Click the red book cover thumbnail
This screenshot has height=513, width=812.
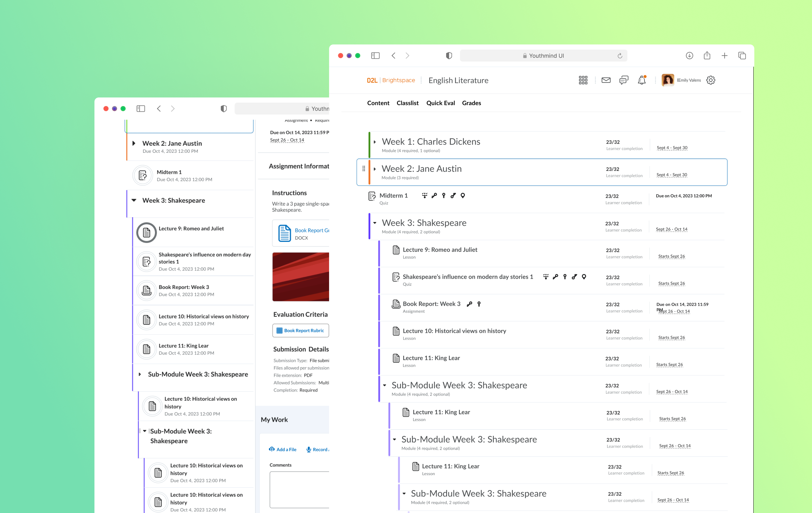(x=301, y=276)
